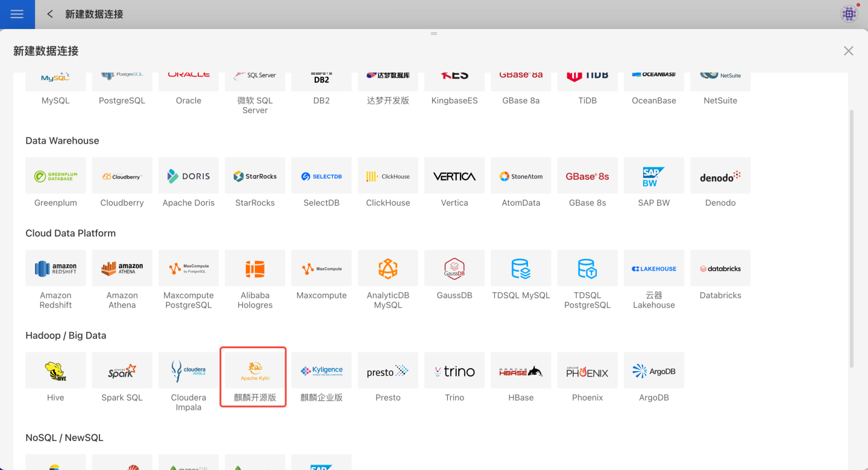Go back using the arrow button

tap(50, 14)
